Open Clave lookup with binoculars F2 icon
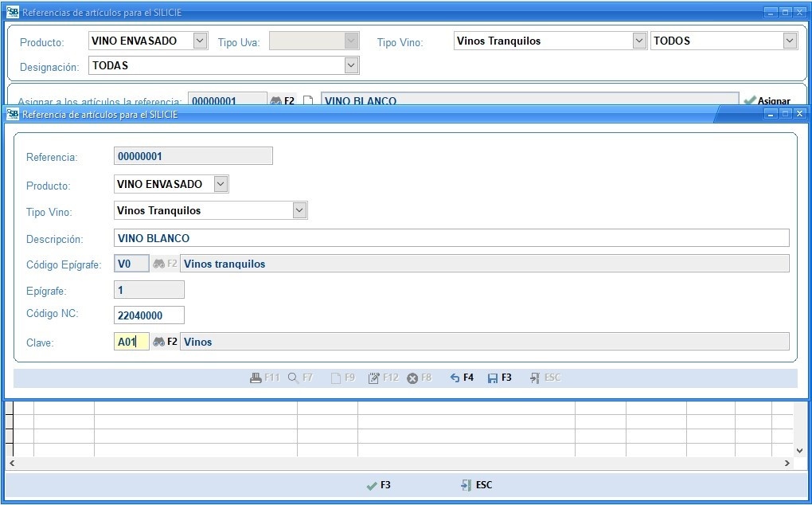The image size is (812, 505). pos(159,342)
